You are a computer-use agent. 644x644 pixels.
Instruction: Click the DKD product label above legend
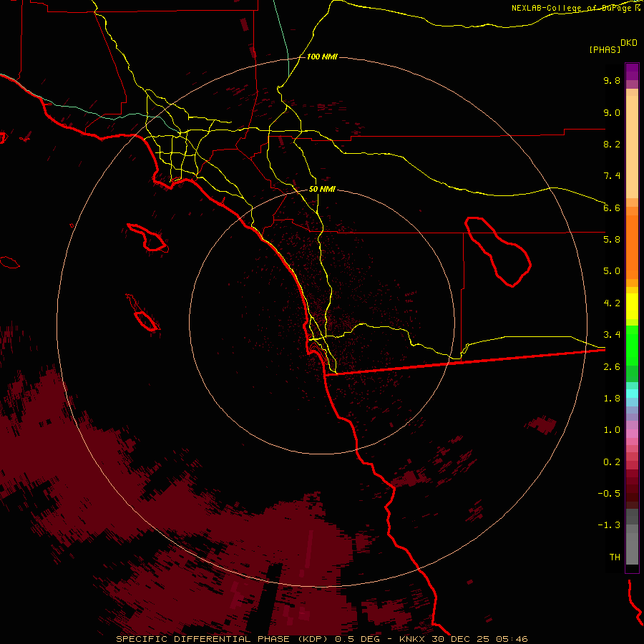click(x=629, y=43)
